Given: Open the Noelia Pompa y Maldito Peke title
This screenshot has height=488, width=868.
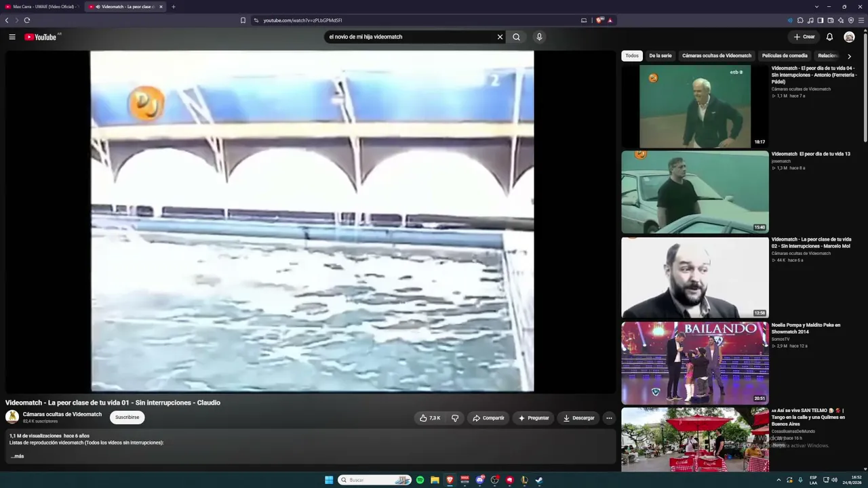Looking at the screenshot, I should coord(806,329).
